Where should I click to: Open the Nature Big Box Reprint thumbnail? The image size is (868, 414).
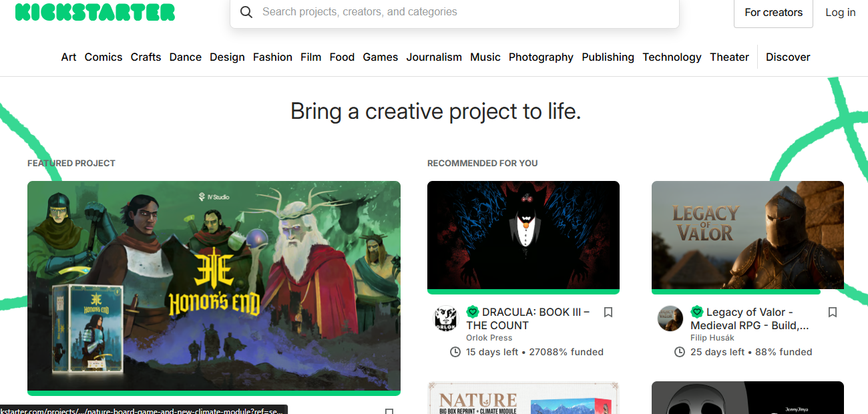point(523,399)
